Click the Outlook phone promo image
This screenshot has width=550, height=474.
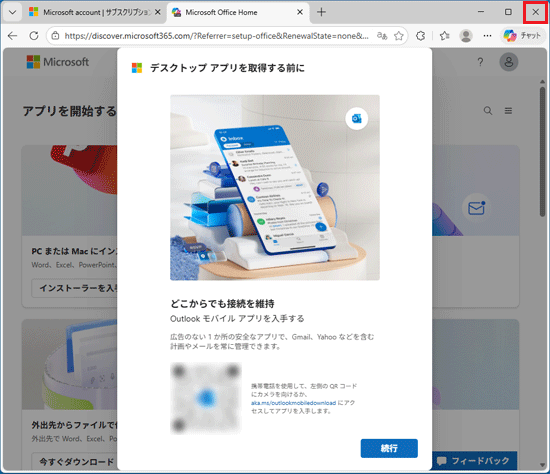coord(275,187)
